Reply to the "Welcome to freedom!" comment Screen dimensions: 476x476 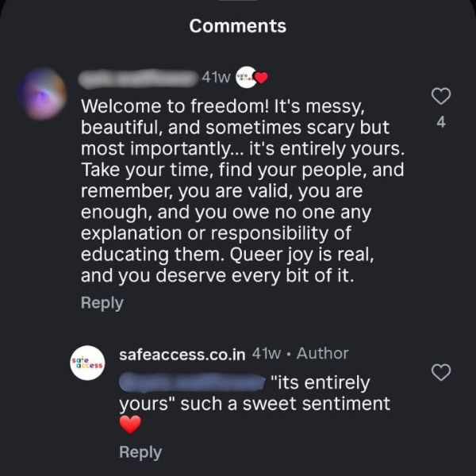coord(102,303)
